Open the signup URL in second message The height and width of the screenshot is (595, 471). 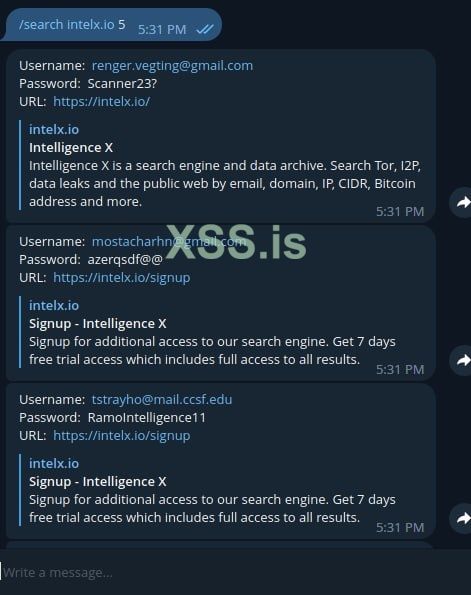[122, 278]
